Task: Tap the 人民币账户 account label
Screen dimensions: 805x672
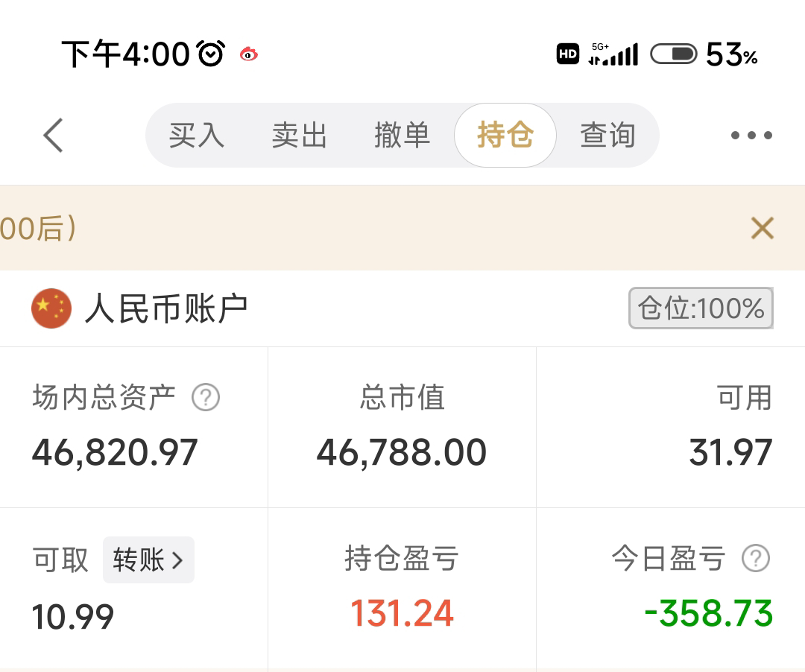Action: click(166, 308)
